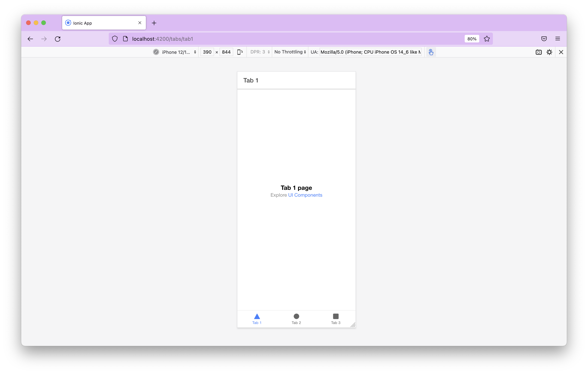Click the open new tab button

pyautogui.click(x=154, y=23)
